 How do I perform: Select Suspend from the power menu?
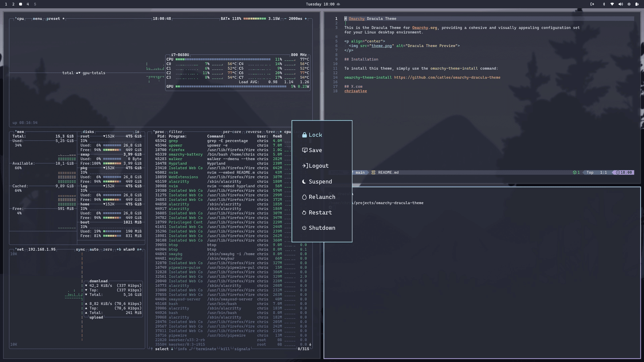tap(320, 181)
